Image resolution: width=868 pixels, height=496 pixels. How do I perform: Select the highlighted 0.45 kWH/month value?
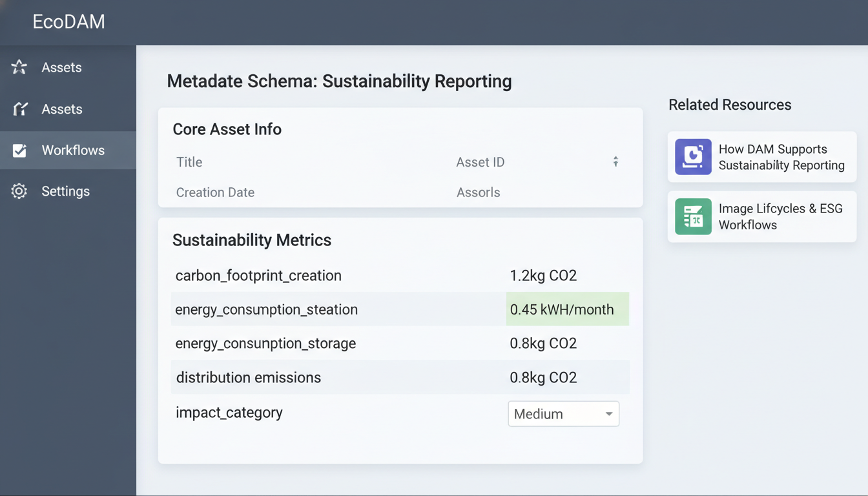point(567,309)
